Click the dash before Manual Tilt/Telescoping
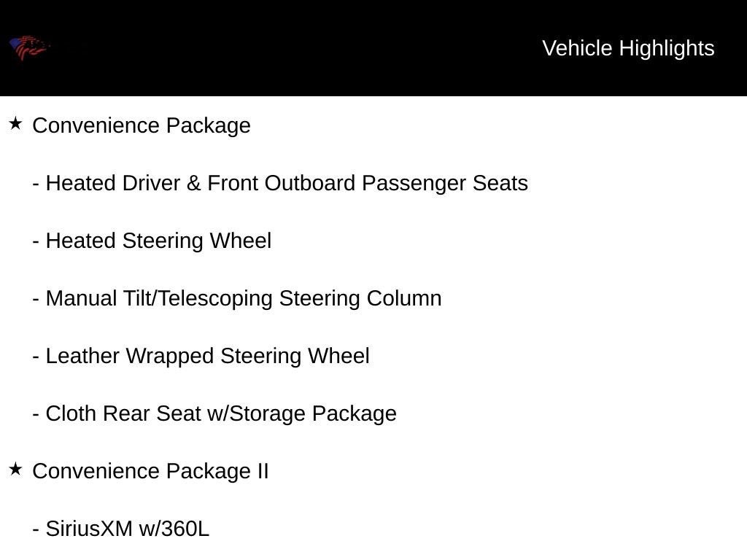Screen dimensions: 747x560 click(36, 299)
